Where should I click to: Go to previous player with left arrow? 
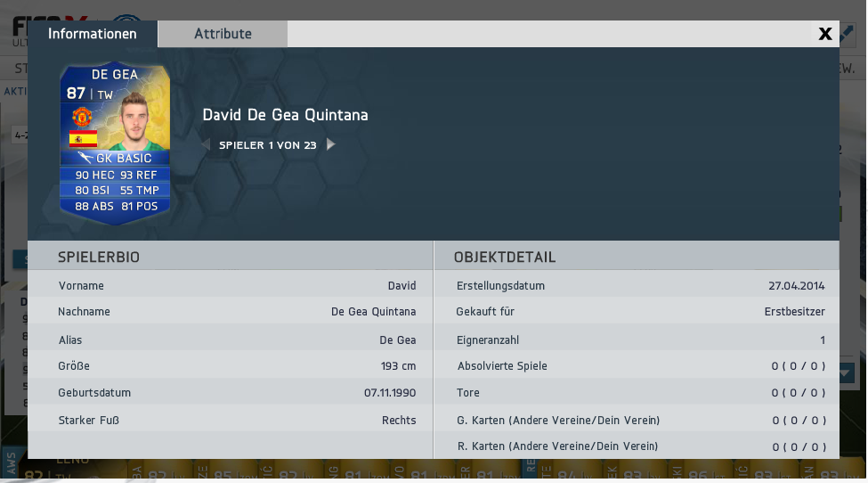206,144
